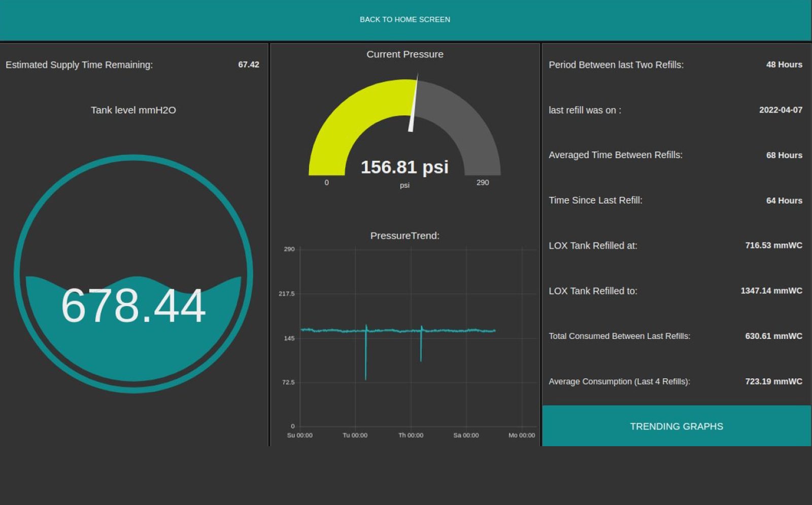Viewport: 812px width, 505px height.
Task: Click the BACK TO HOME SCREEN button
Action: click(x=405, y=19)
